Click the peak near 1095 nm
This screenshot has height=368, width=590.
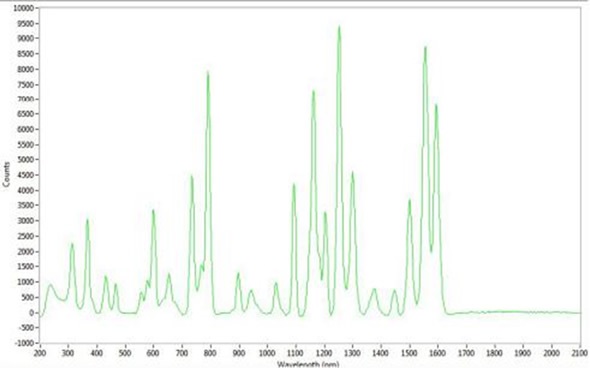[x=294, y=185]
